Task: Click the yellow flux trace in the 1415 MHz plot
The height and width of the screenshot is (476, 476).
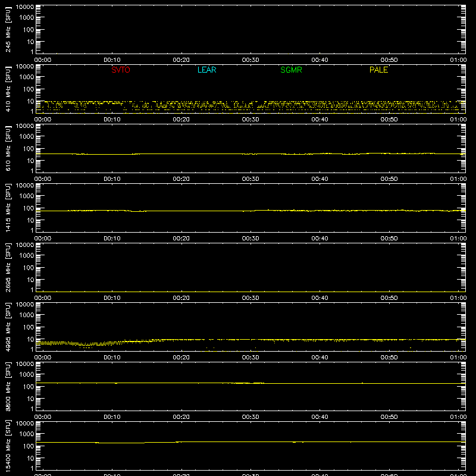Action: 250,211
